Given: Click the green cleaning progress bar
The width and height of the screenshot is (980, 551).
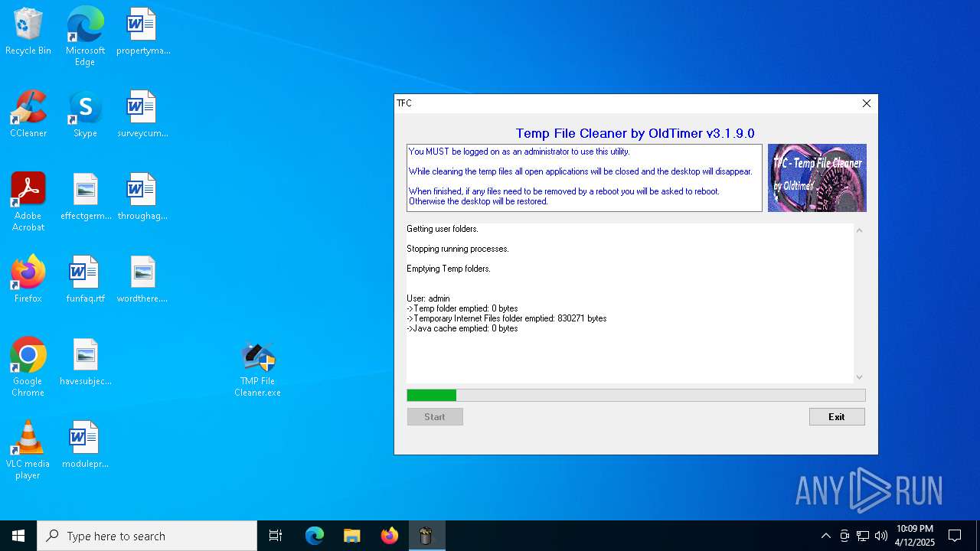Looking at the screenshot, I should [636, 395].
